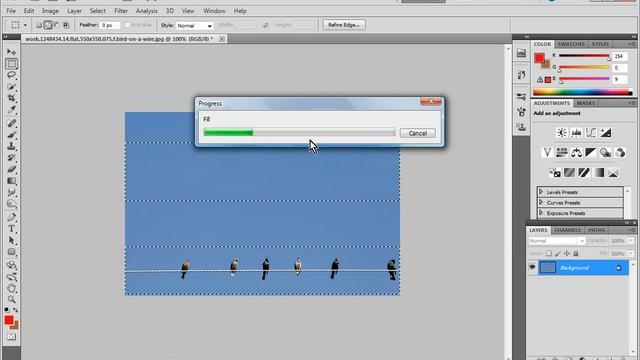Toggle Quick Mask mode
The width and height of the screenshot is (640, 360).
(11, 337)
